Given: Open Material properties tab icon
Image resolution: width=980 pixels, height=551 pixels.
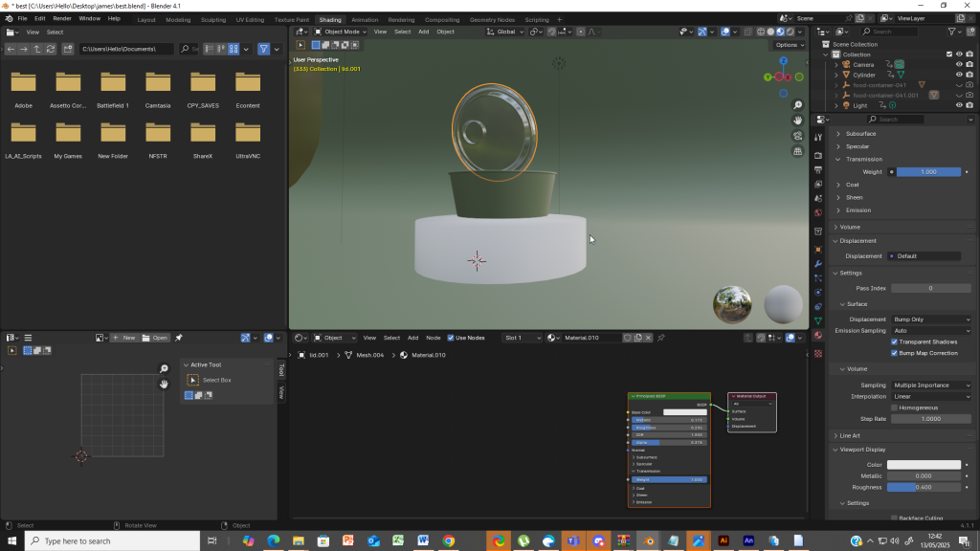Looking at the screenshot, I should [x=818, y=335].
